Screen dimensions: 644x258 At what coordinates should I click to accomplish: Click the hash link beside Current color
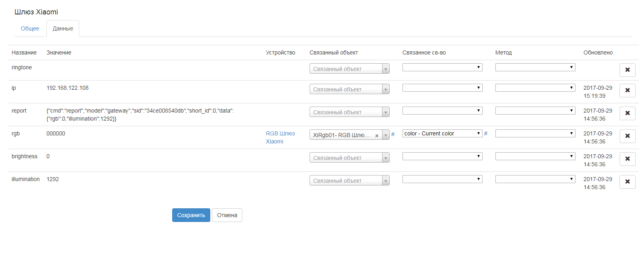[486, 133]
